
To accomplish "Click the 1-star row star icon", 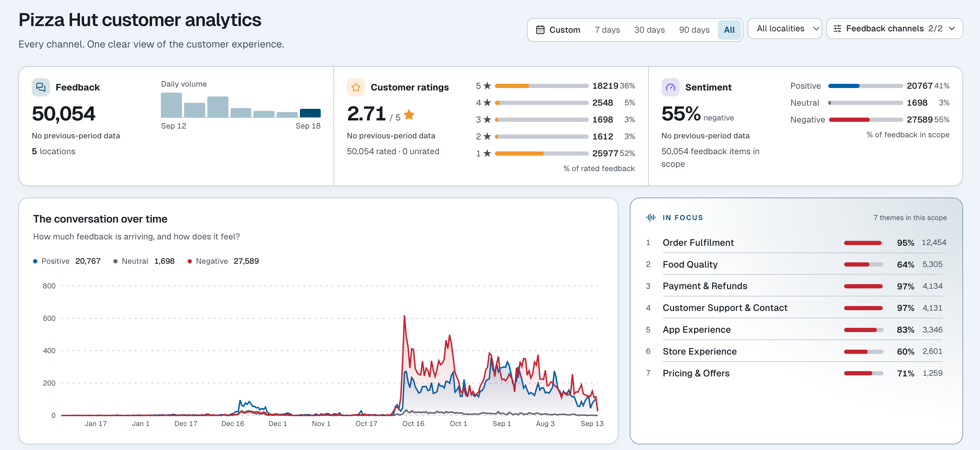I will tap(487, 153).
